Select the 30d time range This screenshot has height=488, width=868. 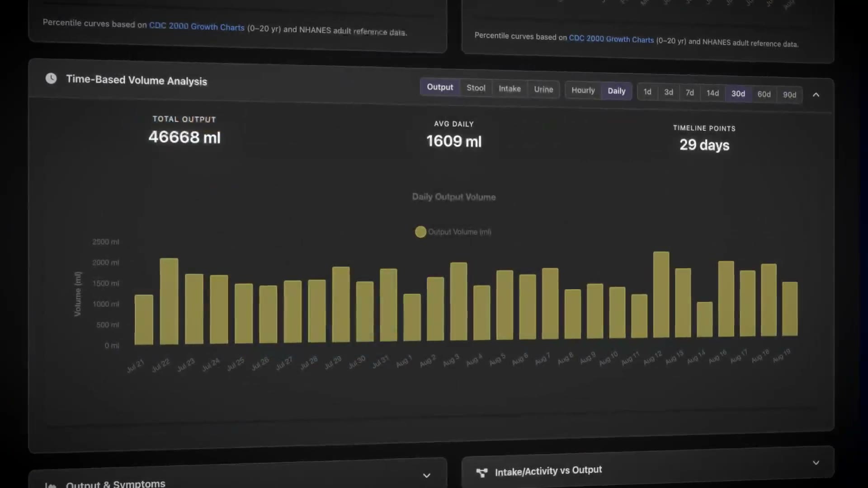tap(738, 94)
